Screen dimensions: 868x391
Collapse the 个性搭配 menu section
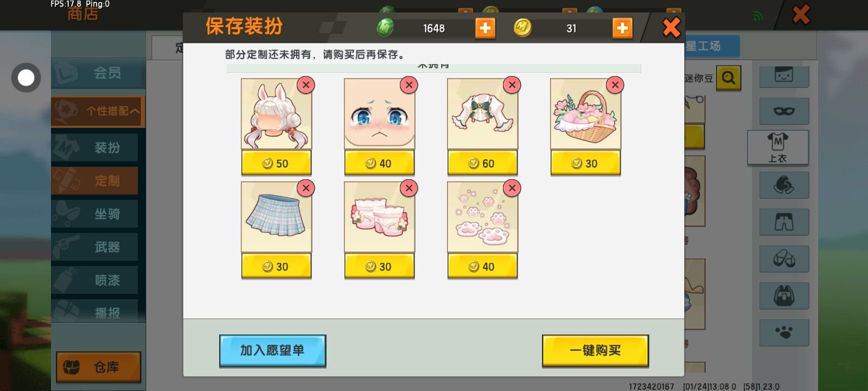tap(98, 111)
